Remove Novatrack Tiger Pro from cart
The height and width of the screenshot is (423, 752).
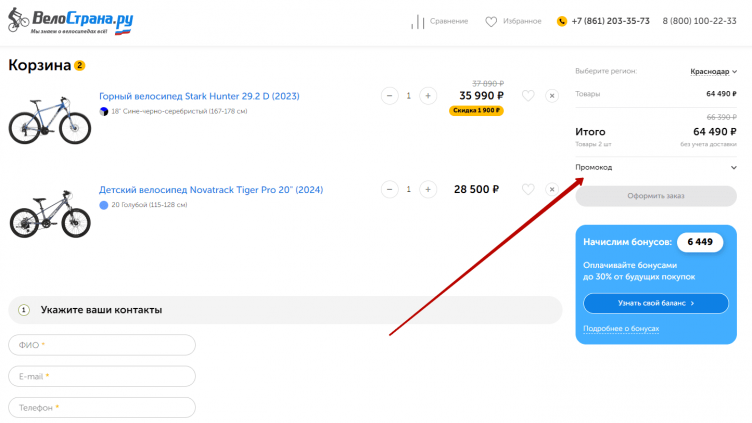pyautogui.click(x=551, y=189)
